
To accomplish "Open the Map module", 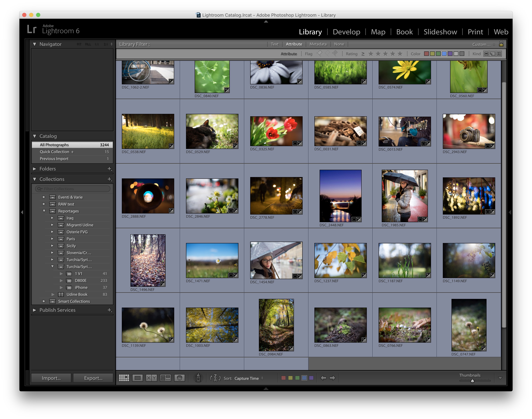I will pyautogui.click(x=378, y=32).
